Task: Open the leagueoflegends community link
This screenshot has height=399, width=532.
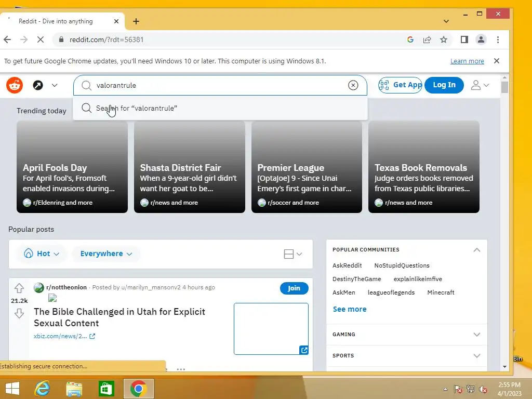Action: [391, 292]
